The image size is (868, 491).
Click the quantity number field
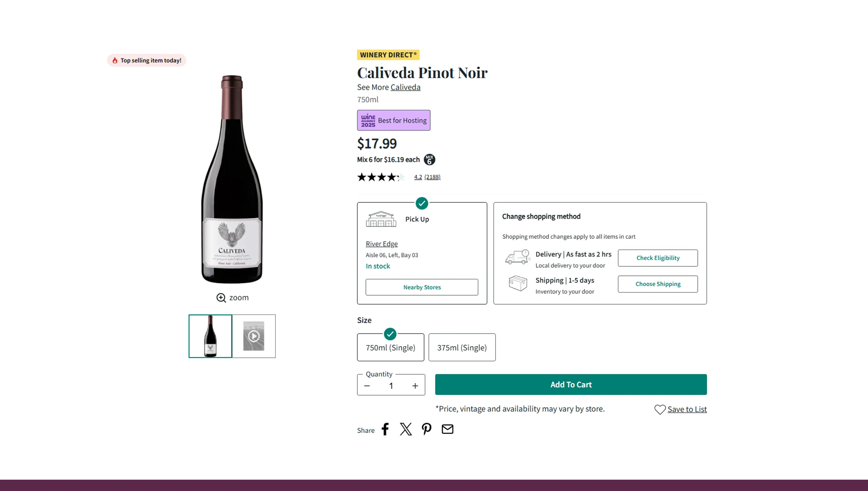(391, 386)
